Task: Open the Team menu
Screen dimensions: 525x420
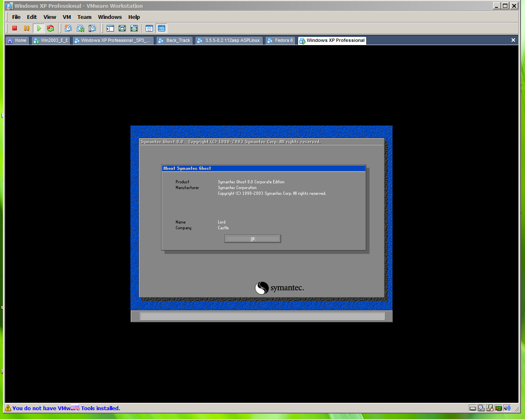Action: [84, 17]
